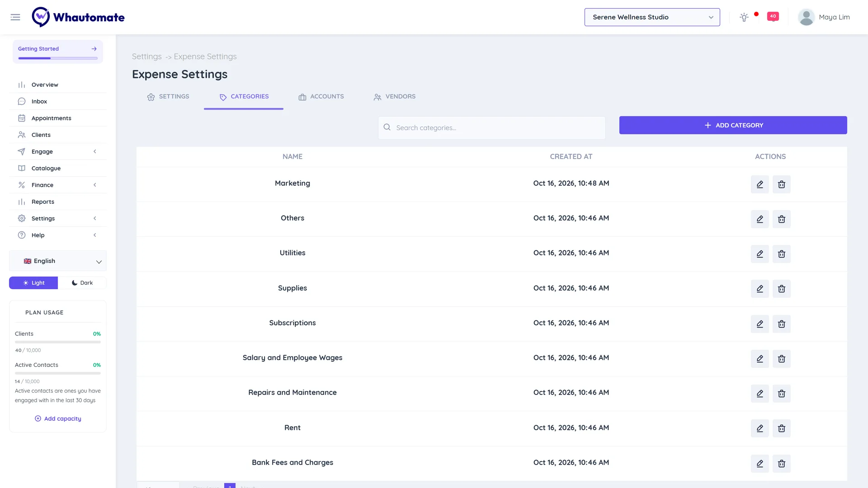Delete Bank Fees and Charges category
This screenshot has width=868, height=488.
coord(782,464)
